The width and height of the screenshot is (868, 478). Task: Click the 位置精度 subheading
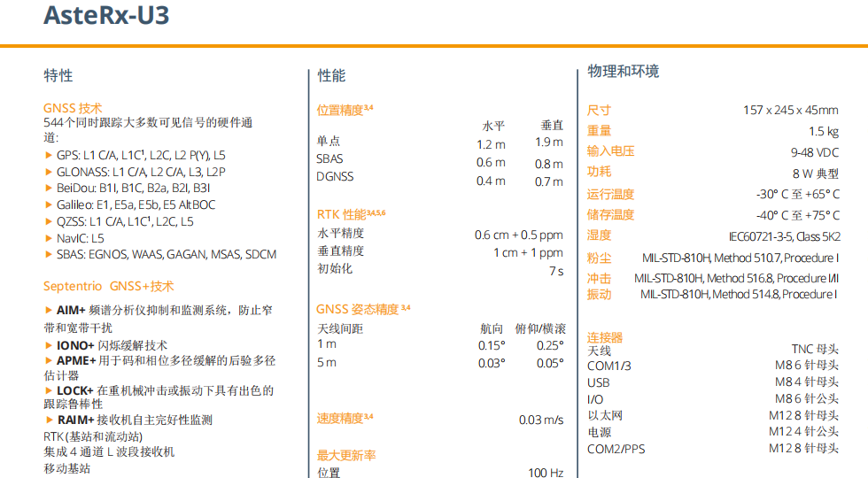345,110
